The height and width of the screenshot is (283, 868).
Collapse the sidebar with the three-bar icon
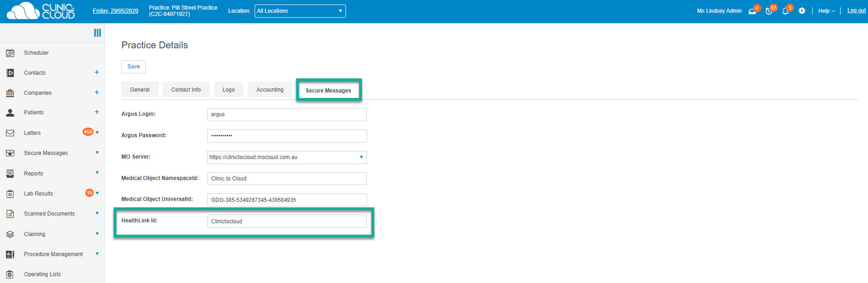click(98, 33)
